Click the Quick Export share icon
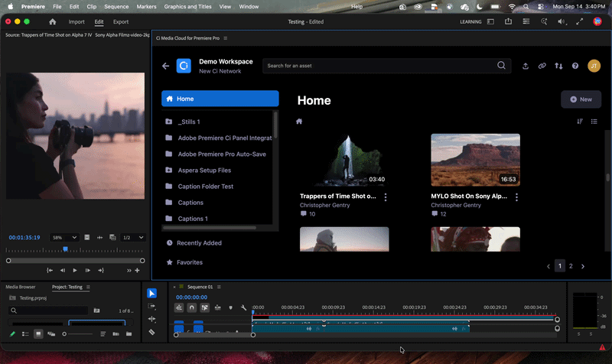 (x=508, y=21)
